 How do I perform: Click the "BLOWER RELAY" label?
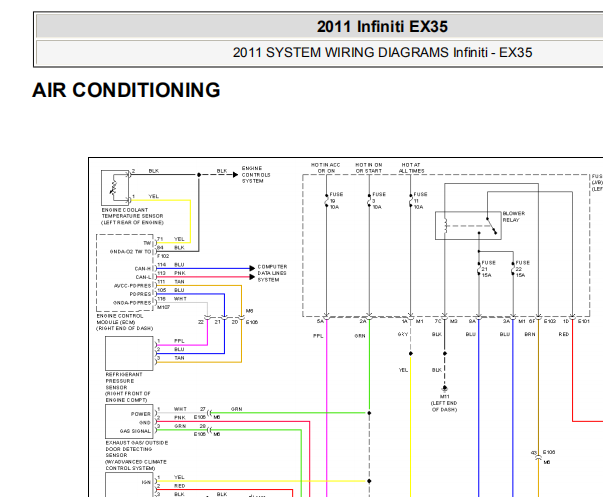[514, 217]
